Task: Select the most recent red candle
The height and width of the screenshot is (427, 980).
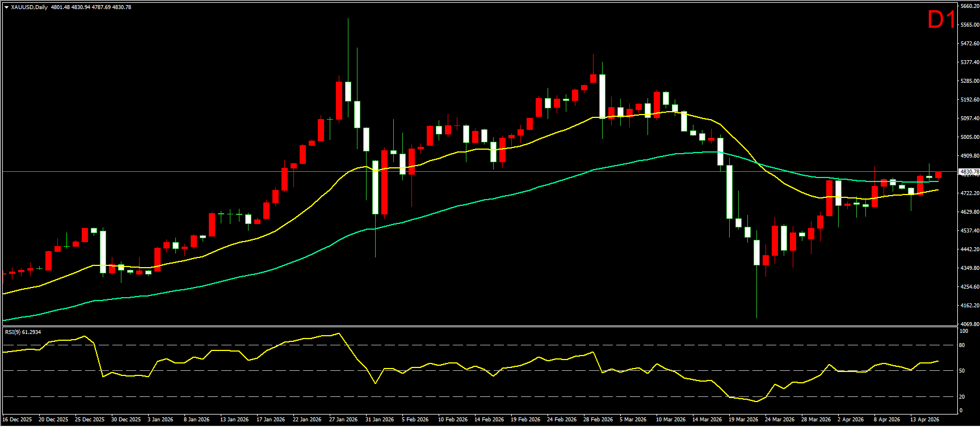Action: point(939,175)
